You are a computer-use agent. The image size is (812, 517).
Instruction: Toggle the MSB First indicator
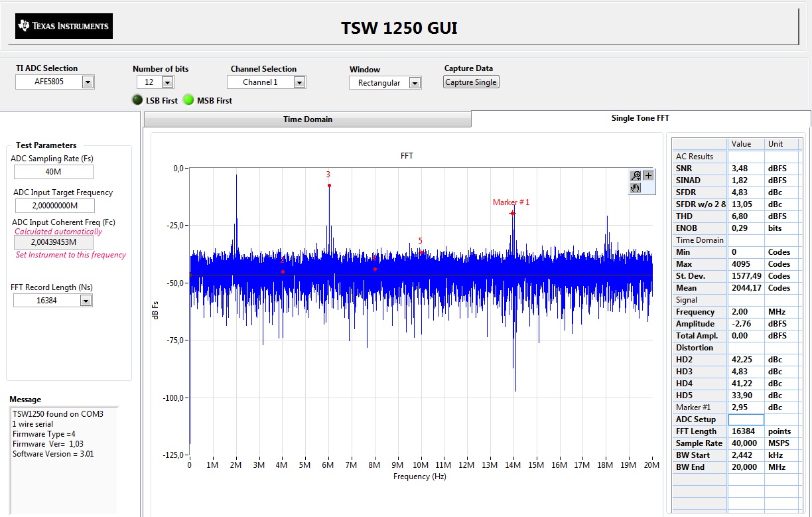(x=188, y=100)
